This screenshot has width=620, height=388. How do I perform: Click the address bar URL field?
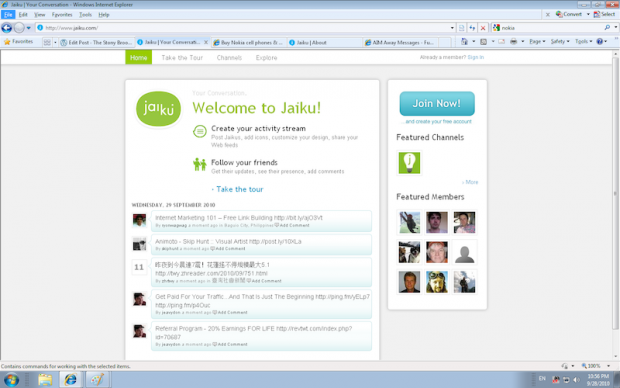(x=245, y=28)
